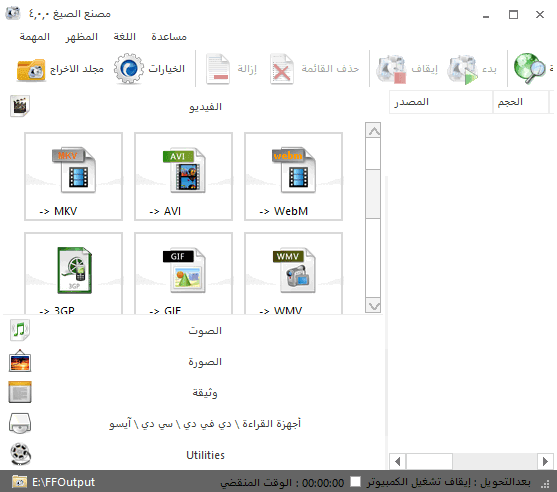Screen dimensions: 557x492
Task: Expand the الصورة (Picture) category section
Action: 205,361
